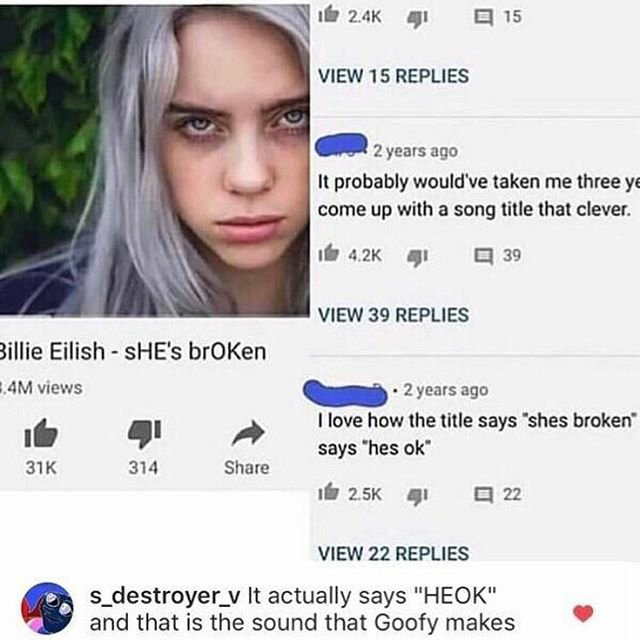640x640 pixels.
Task: Click the Billie Eilish video thumbnail
Action: coord(154,160)
